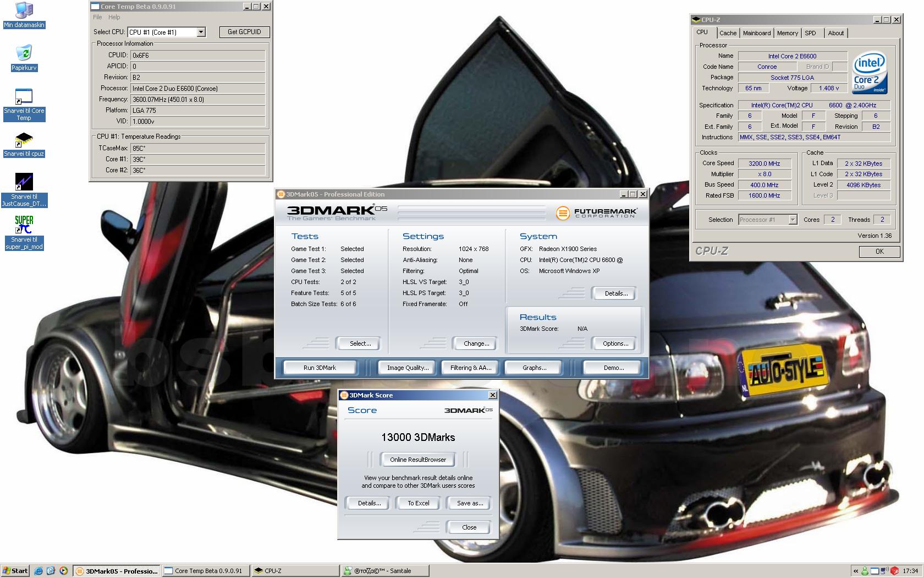The width and height of the screenshot is (924, 578).
Task: Switch to the About tab in CPU-Z
Action: click(836, 33)
